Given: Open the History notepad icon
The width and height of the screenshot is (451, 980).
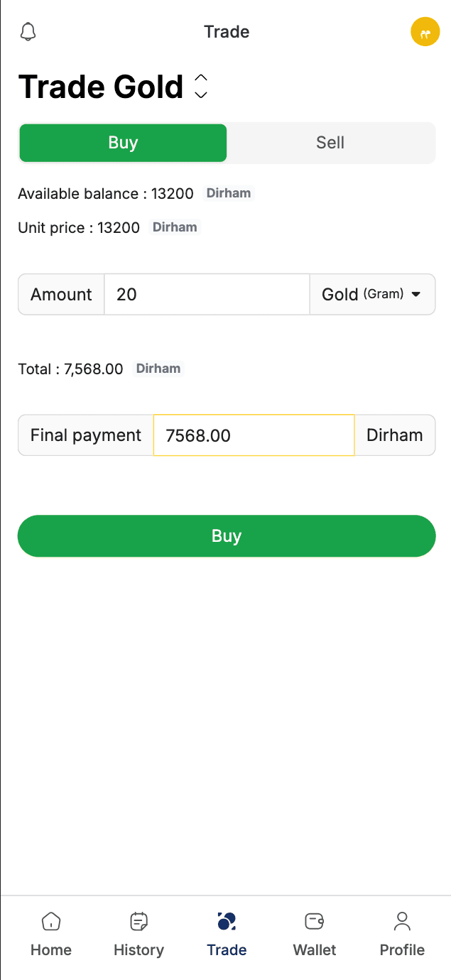Looking at the screenshot, I should [x=138, y=921].
